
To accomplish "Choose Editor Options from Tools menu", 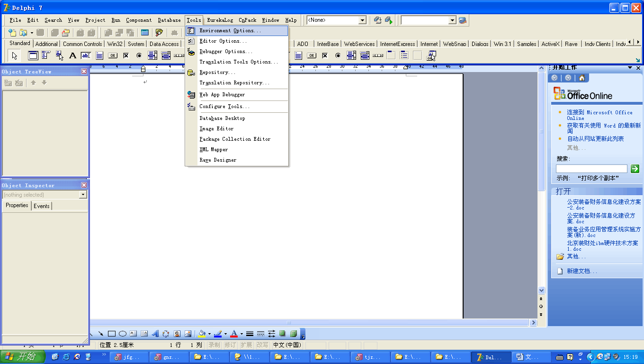I will click(x=223, y=41).
